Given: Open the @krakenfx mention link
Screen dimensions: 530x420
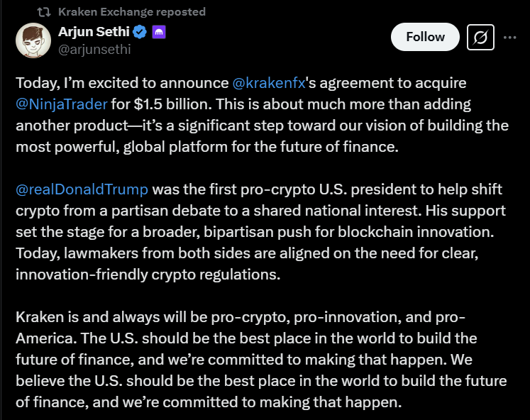Looking at the screenshot, I should (x=269, y=83).
